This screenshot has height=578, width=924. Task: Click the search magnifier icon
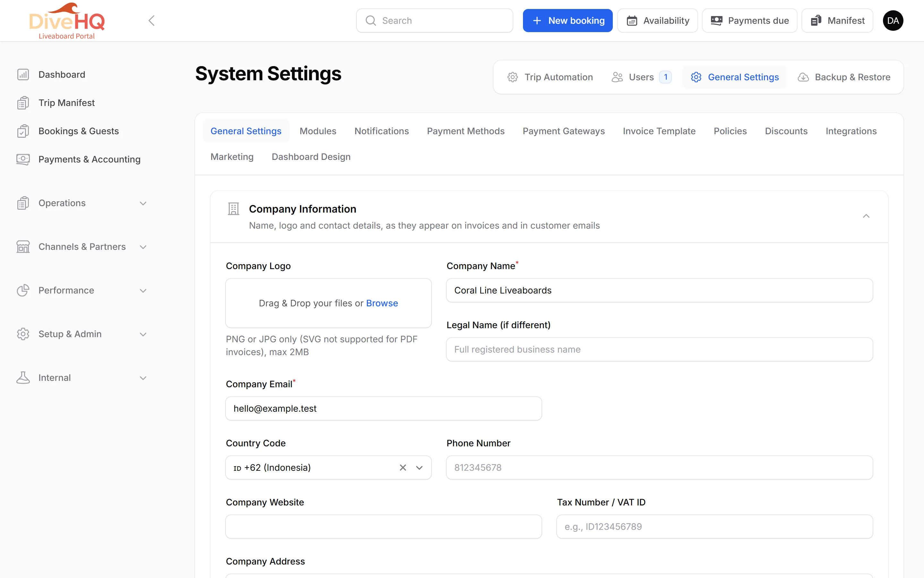[x=371, y=21]
